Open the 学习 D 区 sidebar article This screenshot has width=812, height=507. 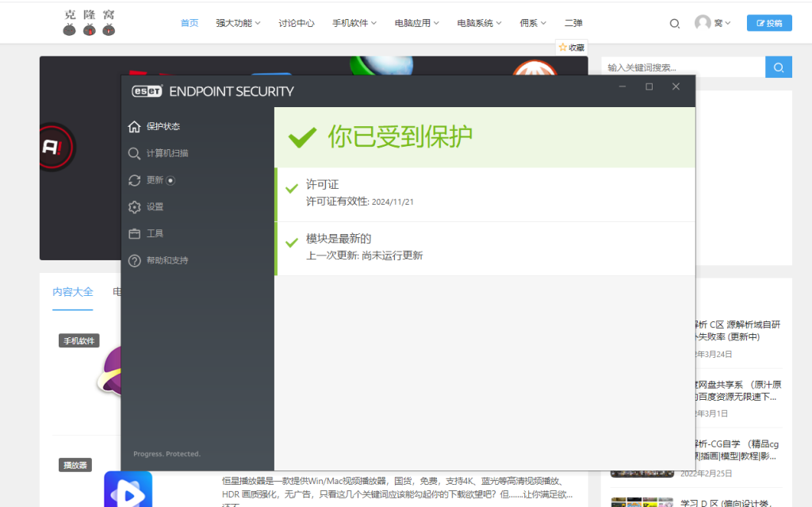tap(726, 503)
